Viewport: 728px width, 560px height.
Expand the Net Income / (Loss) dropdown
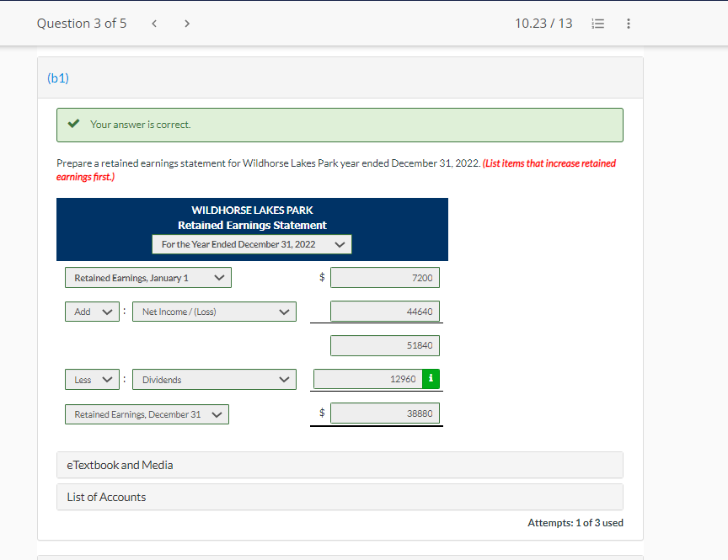[x=214, y=311]
